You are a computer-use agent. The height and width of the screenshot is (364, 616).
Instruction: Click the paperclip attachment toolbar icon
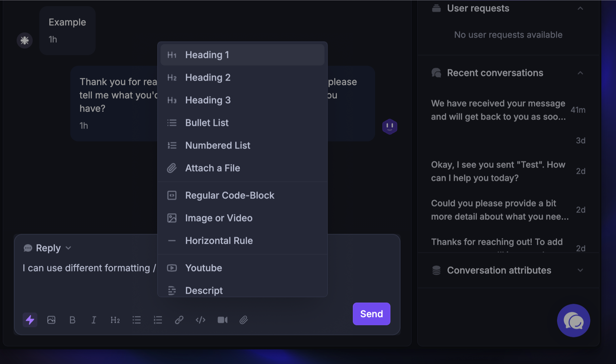pyautogui.click(x=244, y=320)
